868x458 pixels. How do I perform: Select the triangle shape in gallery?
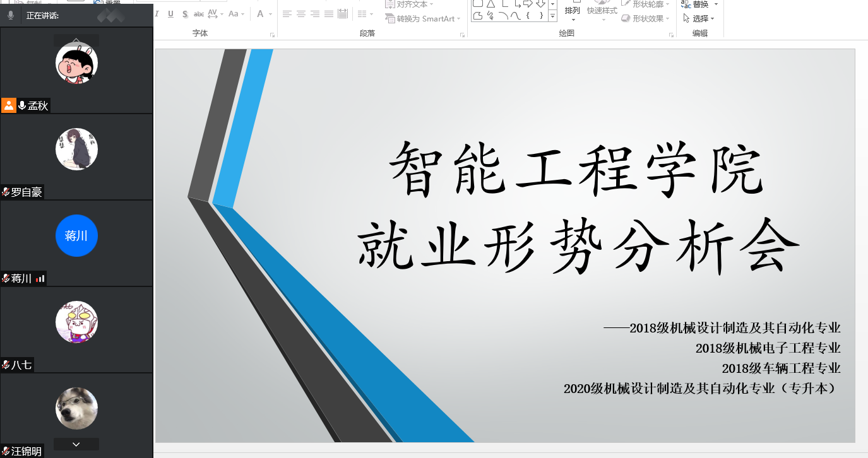(x=490, y=4)
